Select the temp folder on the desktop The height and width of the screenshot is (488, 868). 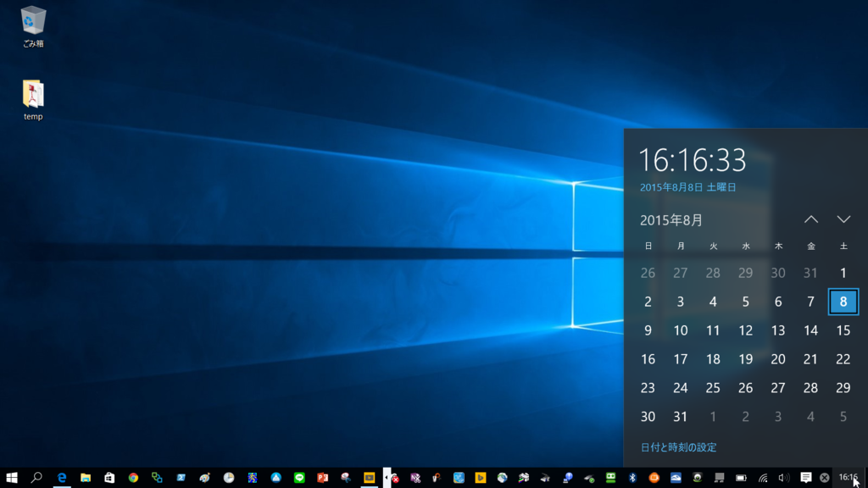point(33,100)
